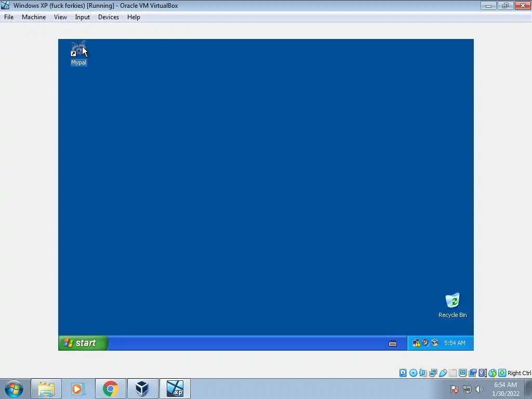This screenshot has height=399, width=532.
Task: Click the host clock showing 6:54 AM
Action: click(506, 389)
